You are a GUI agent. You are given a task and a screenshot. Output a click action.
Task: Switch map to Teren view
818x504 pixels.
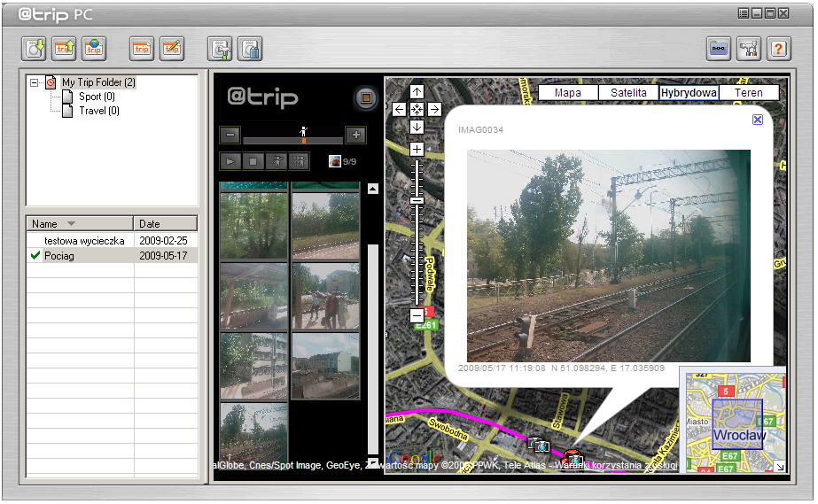click(x=749, y=93)
